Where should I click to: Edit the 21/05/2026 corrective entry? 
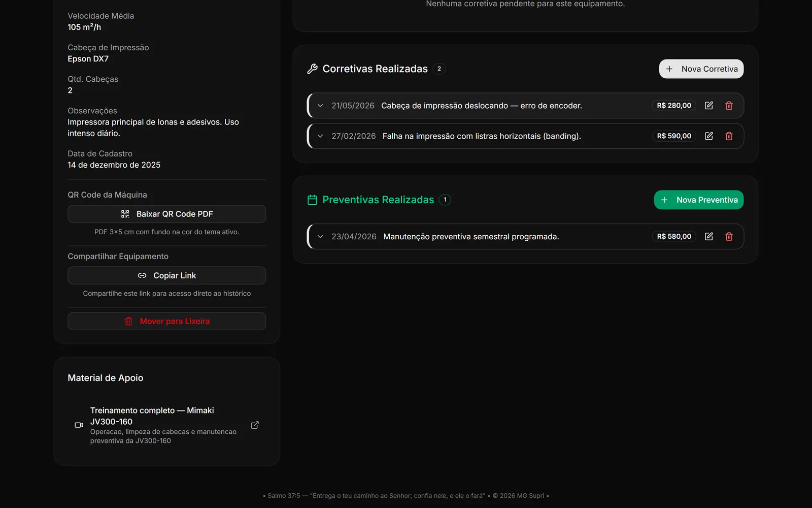click(709, 106)
